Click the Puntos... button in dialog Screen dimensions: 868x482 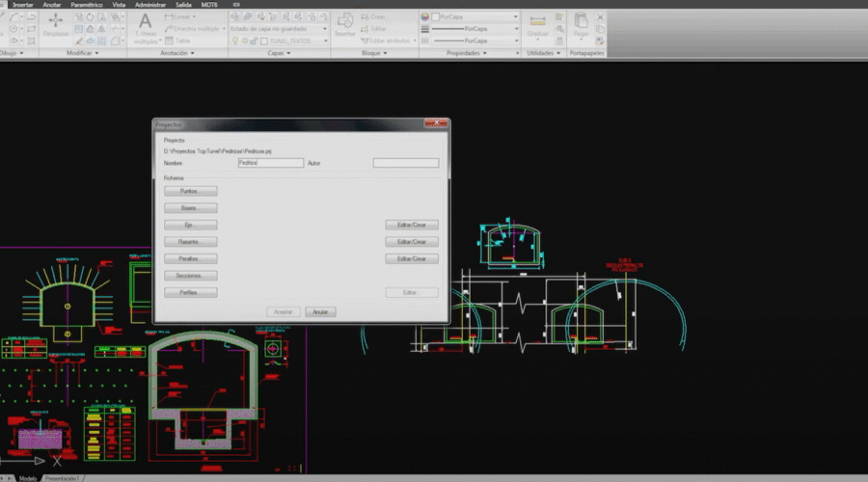point(189,191)
